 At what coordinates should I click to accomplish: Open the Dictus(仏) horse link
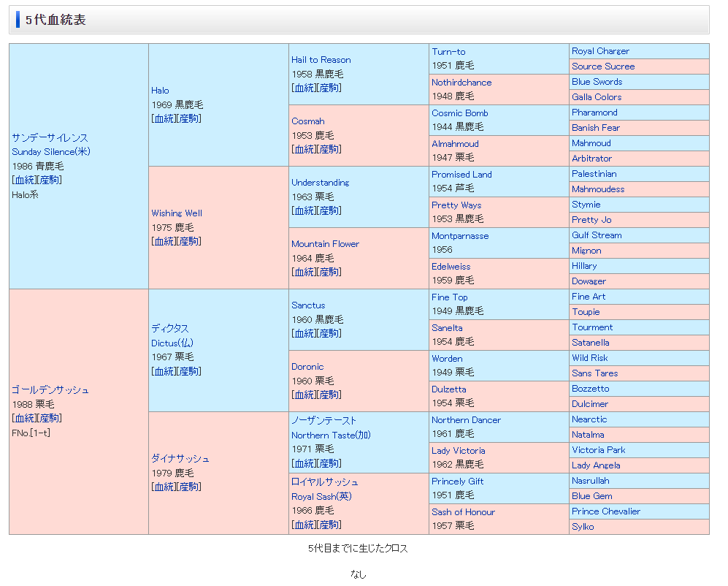(172, 343)
